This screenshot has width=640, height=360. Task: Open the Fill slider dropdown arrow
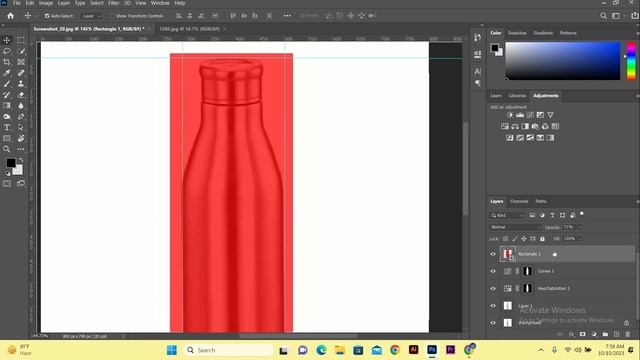[x=580, y=238]
